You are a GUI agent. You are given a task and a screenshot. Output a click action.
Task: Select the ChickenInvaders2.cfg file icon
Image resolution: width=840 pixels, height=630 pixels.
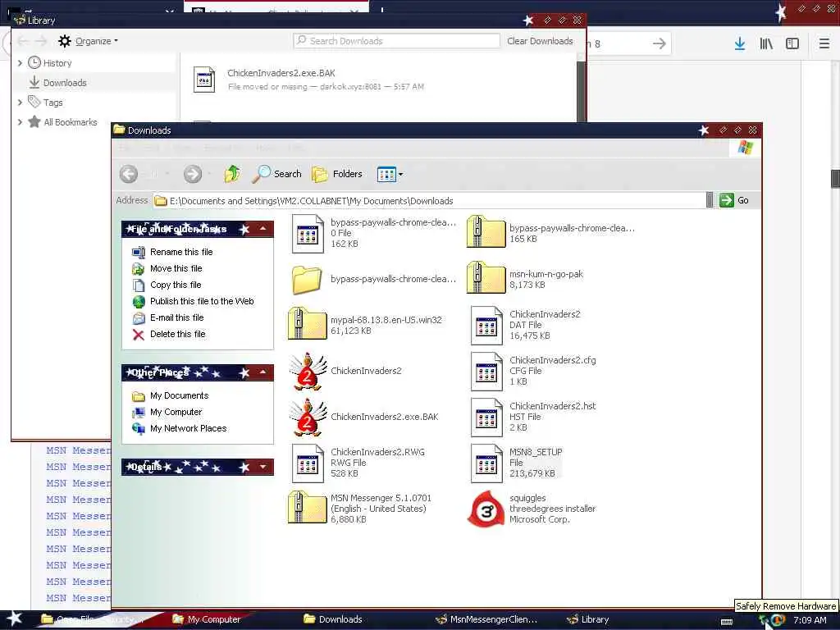(x=487, y=372)
